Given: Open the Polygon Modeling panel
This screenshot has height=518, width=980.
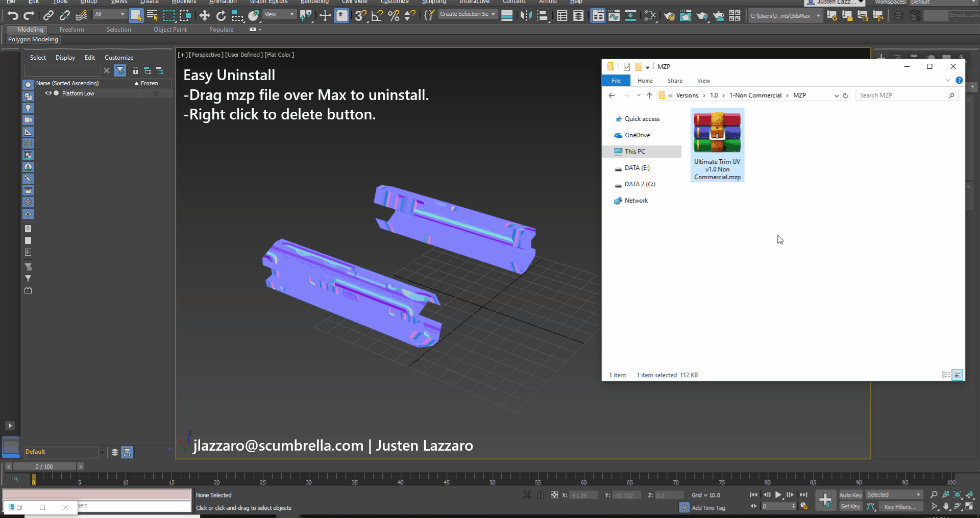Looking at the screenshot, I should (33, 39).
